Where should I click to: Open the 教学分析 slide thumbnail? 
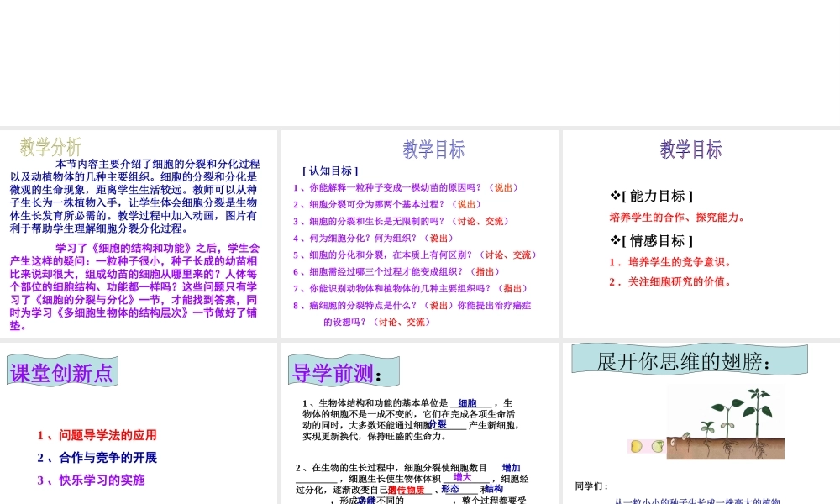click(139, 234)
